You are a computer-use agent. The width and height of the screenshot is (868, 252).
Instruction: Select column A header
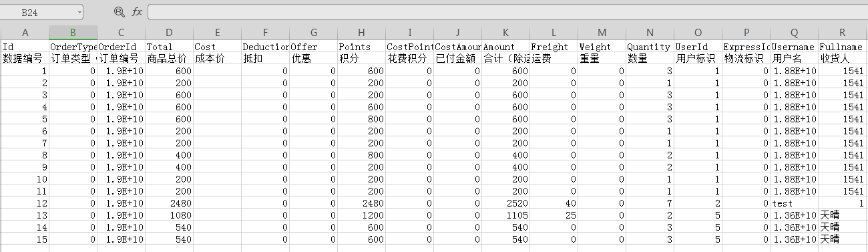coord(25,33)
